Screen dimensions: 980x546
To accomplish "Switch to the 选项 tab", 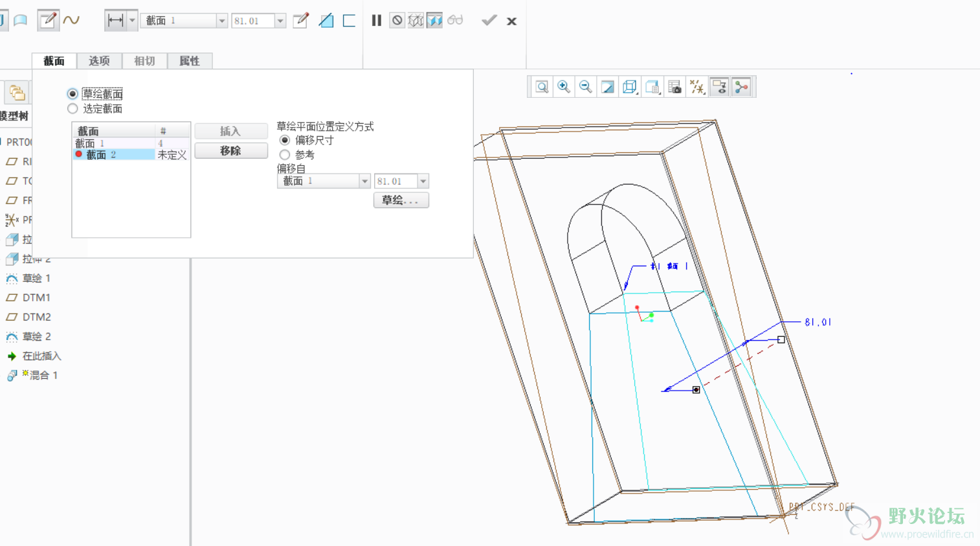I will (100, 61).
